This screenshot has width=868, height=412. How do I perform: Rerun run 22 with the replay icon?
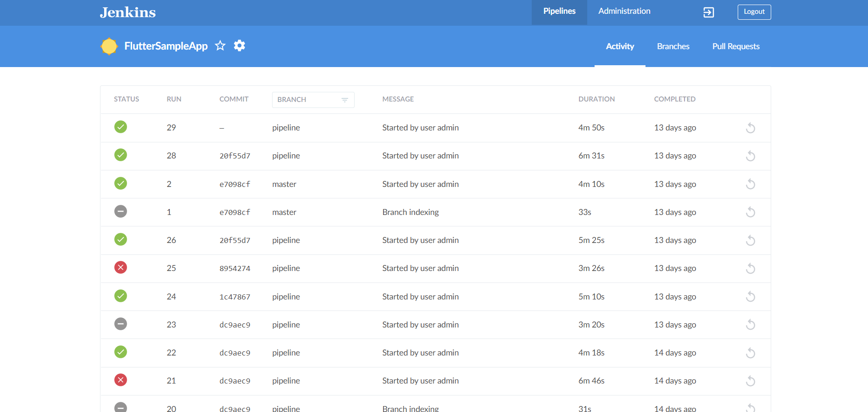751,353
